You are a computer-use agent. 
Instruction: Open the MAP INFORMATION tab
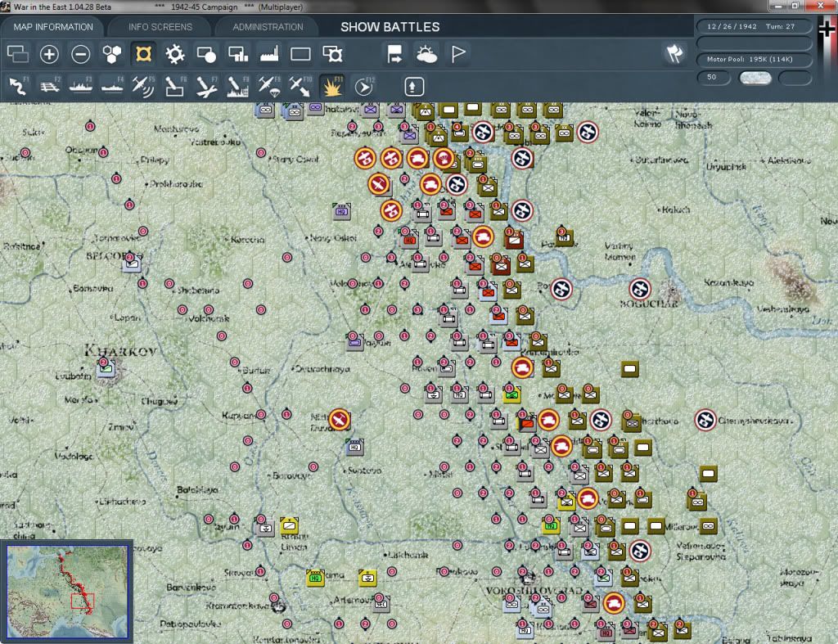pos(53,27)
